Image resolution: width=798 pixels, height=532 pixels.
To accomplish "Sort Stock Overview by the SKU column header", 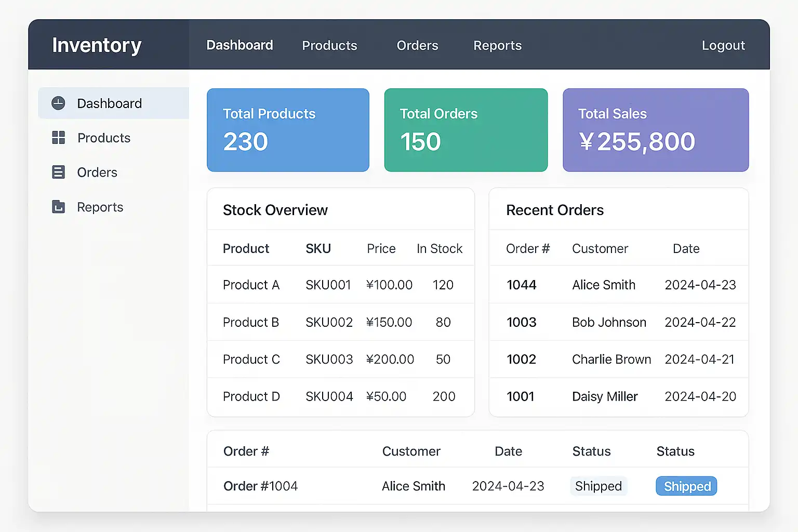I will tap(318, 249).
